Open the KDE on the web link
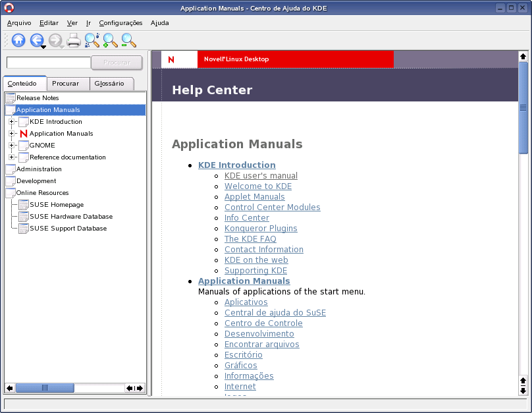532x413 pixels. [x=256, y=260]
